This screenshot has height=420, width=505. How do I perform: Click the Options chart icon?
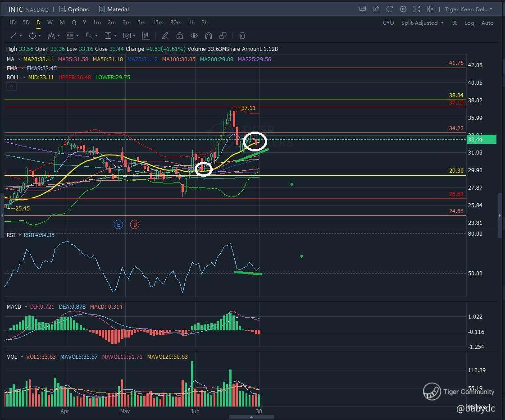pyautogui.click(x=63, y=9)
